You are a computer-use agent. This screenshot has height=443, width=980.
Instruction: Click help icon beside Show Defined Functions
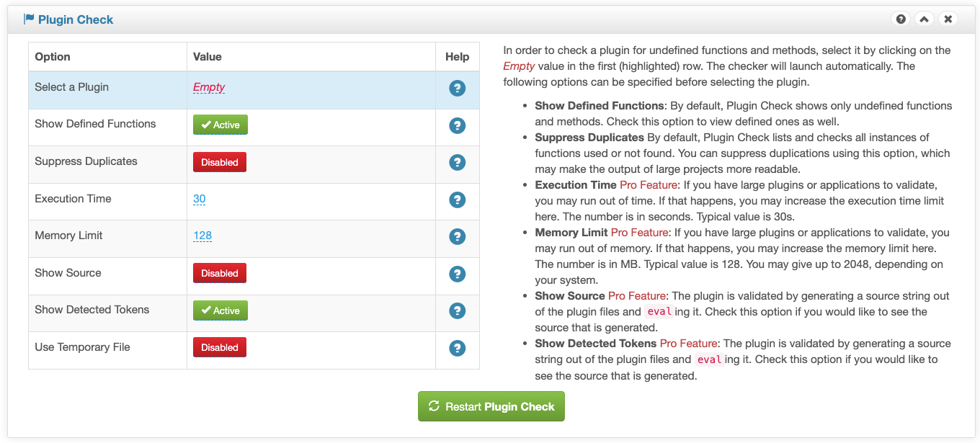(x=457, y=126)
